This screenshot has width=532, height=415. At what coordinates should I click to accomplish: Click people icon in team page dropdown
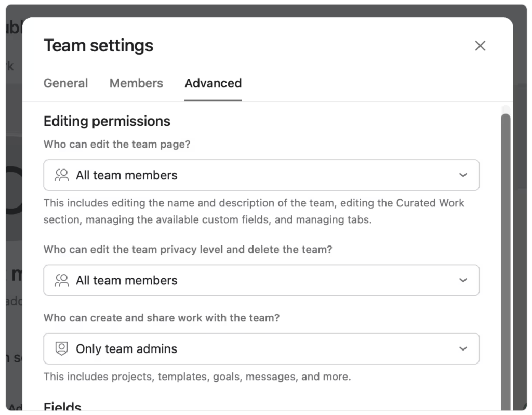[x=62, y=175]
